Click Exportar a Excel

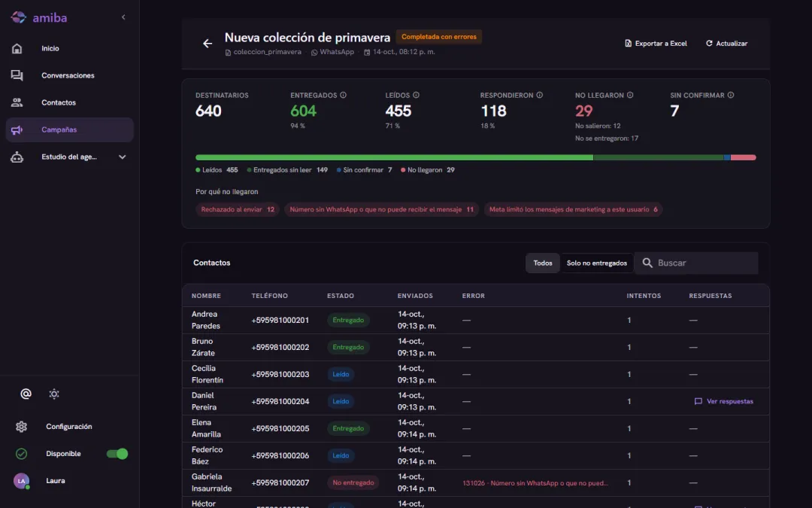[x=656, y=44]
